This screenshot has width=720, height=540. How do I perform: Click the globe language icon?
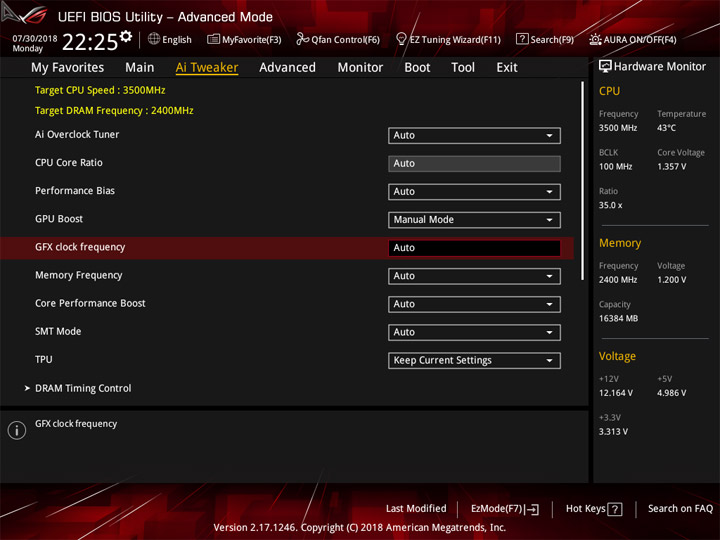(154, 39)
